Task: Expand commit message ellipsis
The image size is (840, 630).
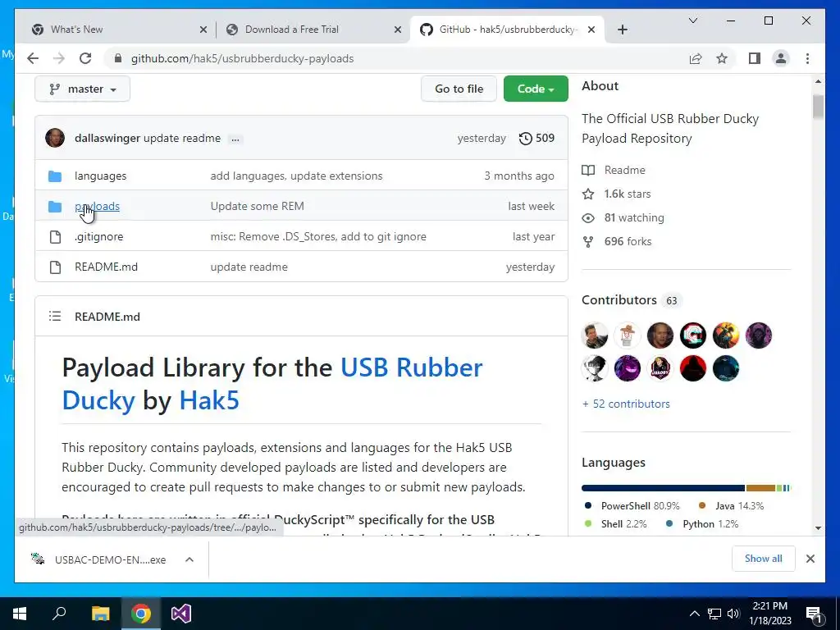Action: click(235, 139)
